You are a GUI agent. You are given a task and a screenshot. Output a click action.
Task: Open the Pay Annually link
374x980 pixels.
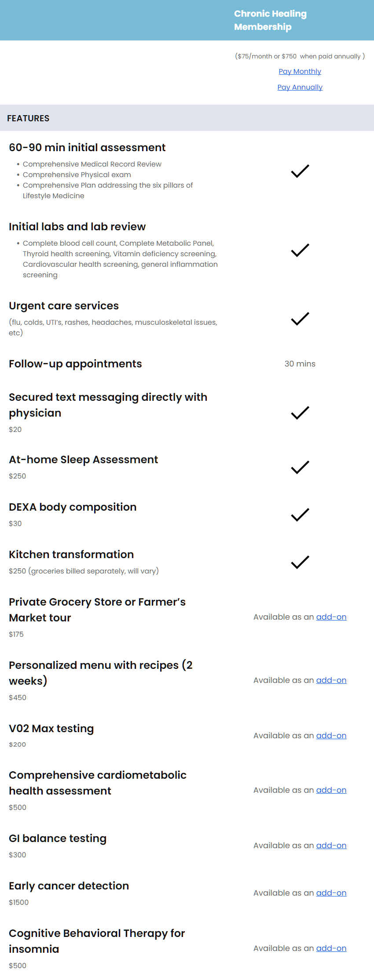pyautogui.click(x=300, y=87)
